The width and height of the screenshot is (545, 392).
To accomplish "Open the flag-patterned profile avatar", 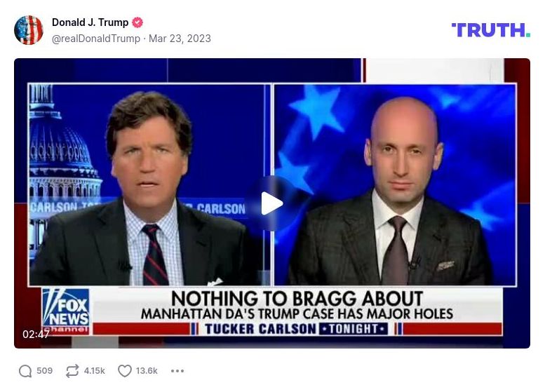I will pos(29,30).
